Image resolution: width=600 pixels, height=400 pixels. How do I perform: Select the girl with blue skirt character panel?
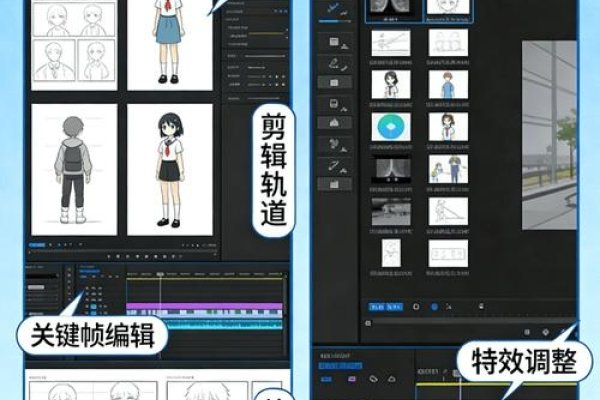coord(170,45)
